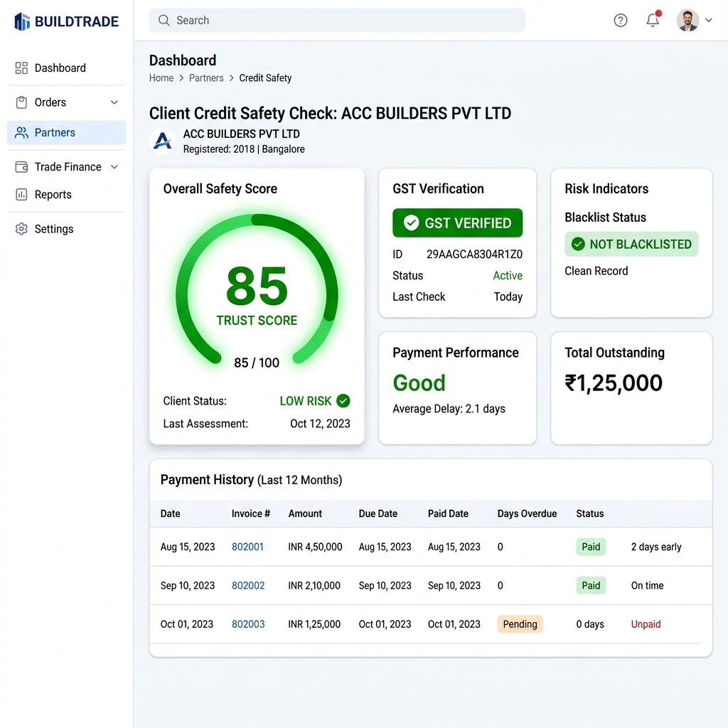The width and height of the screenshot is (728, 728).
Task: Click the 85 / 100 score text
Action: pyautogui.click(x=256, y=363)
